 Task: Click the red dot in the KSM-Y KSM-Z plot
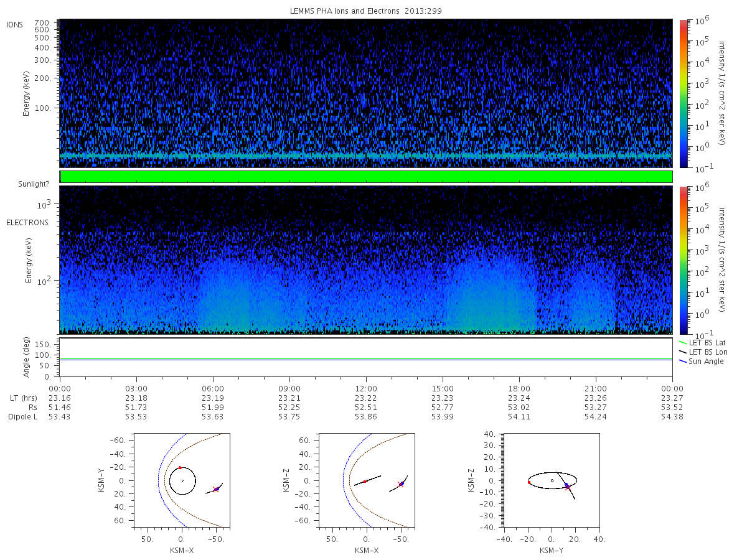pos(529,482)
